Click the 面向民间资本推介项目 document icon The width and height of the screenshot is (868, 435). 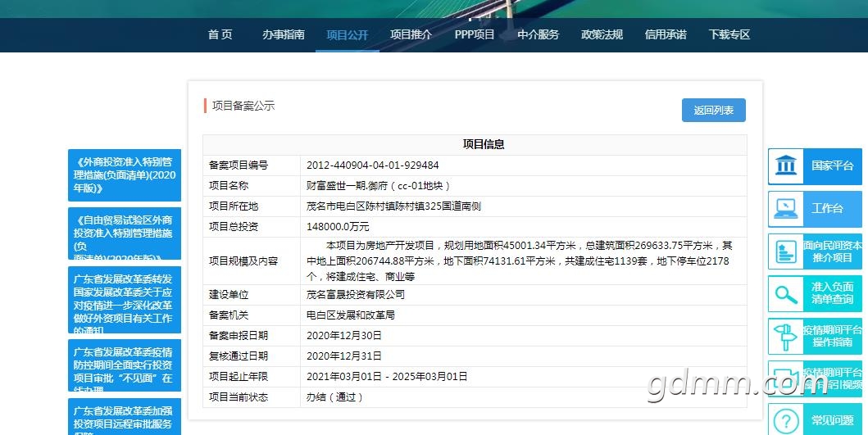point(785,251)
